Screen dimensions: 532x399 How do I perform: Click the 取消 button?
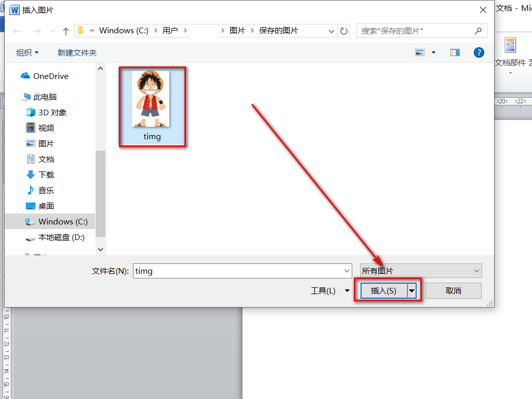pos(453,291)
